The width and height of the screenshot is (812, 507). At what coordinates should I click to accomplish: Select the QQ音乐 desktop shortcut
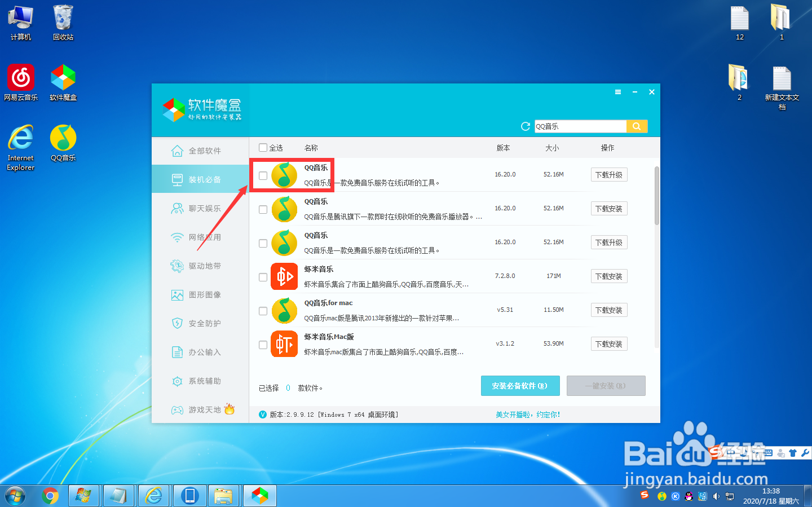click(63, 143)
